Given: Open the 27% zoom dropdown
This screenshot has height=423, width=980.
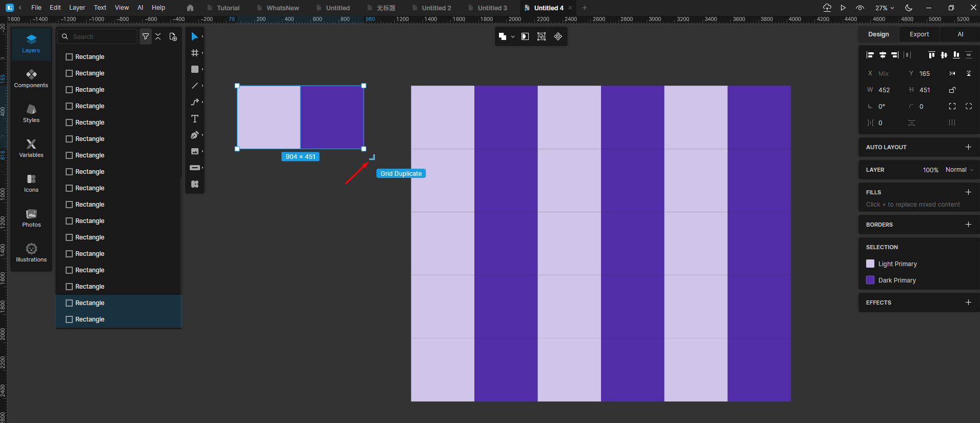Looking at the screenshot, I should (885, 8).
